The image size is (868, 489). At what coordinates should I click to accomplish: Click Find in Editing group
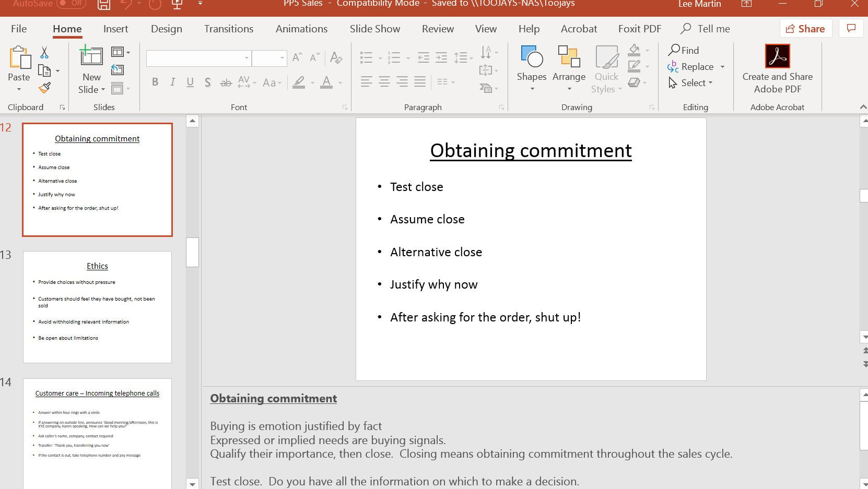tap(684, 50)
